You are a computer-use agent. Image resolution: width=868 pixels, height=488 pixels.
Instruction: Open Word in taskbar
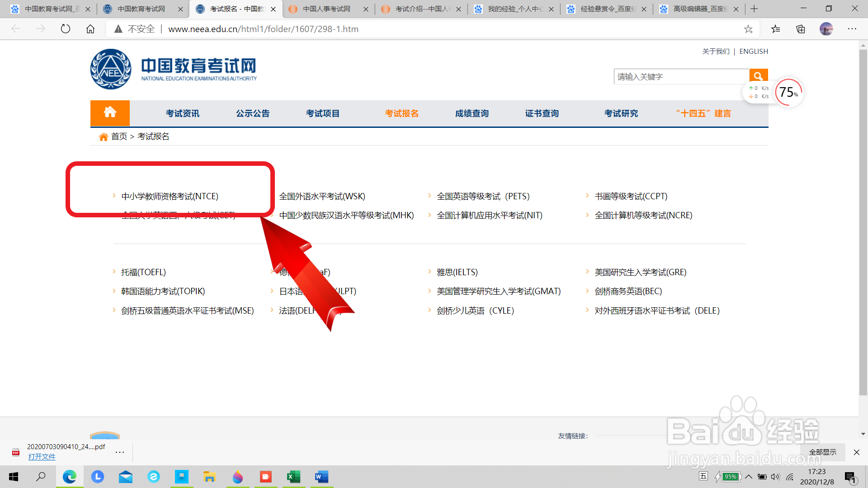click(321, 477)
